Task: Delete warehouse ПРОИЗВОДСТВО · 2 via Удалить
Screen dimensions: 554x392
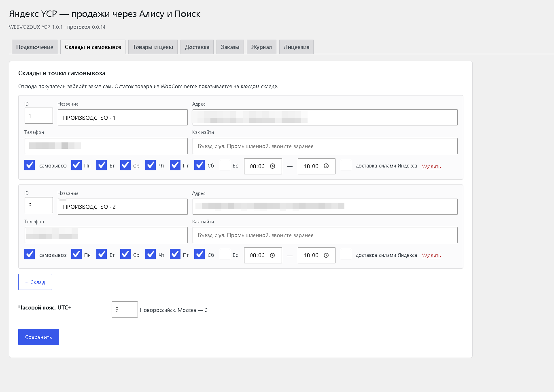Action: point(431,255)
